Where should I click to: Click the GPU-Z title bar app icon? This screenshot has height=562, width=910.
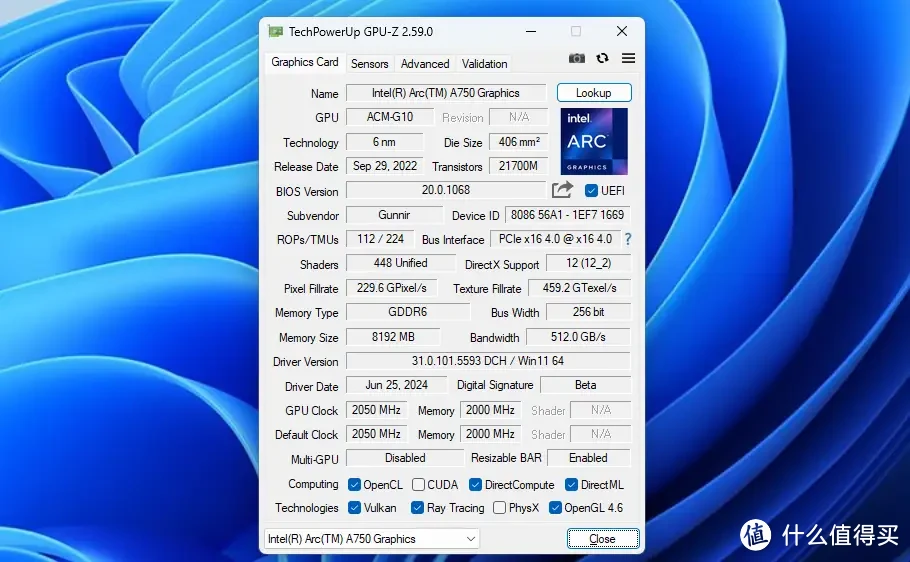(x=275, y=31)
